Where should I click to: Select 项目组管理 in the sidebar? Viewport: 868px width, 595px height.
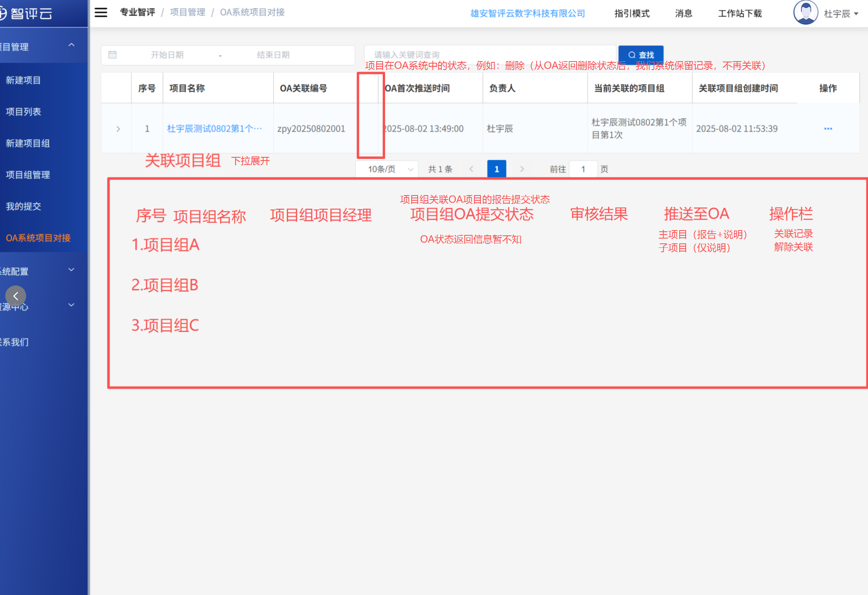point(28,175)
